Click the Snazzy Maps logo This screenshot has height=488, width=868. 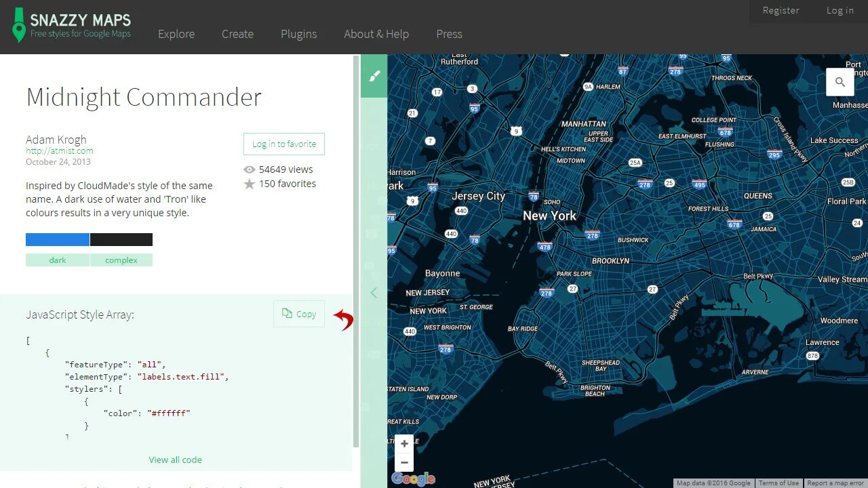71,25
